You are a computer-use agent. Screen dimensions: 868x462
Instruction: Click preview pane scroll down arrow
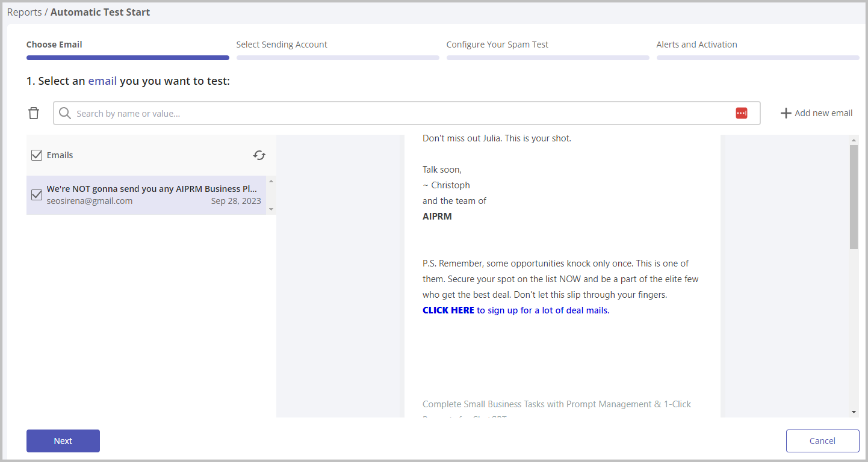pos(854,411)
